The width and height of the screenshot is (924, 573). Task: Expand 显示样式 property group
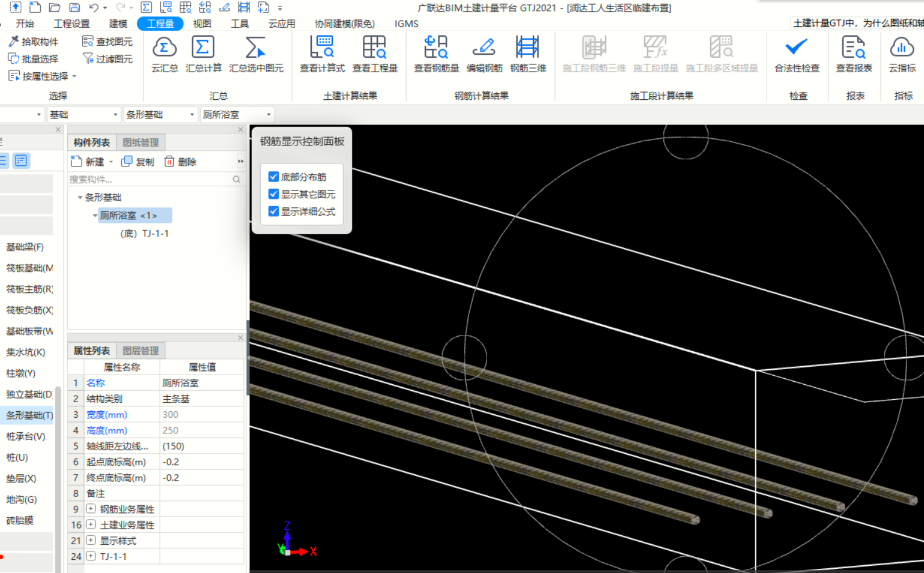tap(91, 540)
